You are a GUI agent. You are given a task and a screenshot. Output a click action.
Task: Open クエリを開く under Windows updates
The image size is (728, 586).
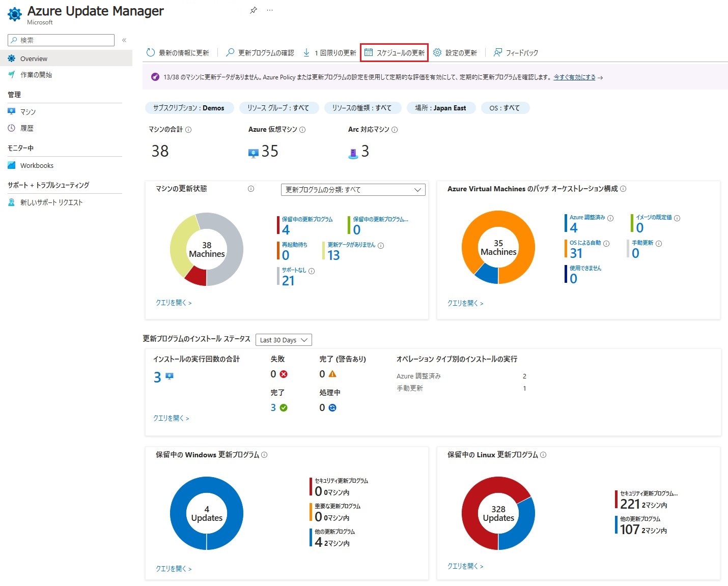[x=174, y=569]
